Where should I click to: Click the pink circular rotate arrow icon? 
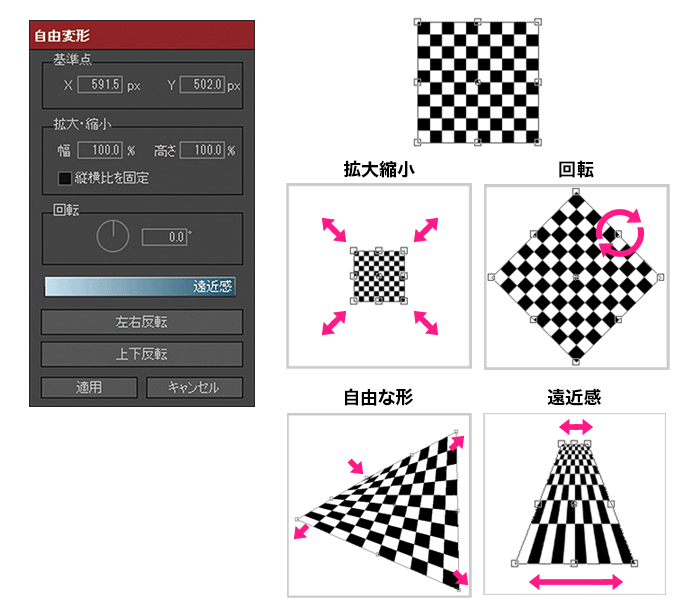coord(620,232)
